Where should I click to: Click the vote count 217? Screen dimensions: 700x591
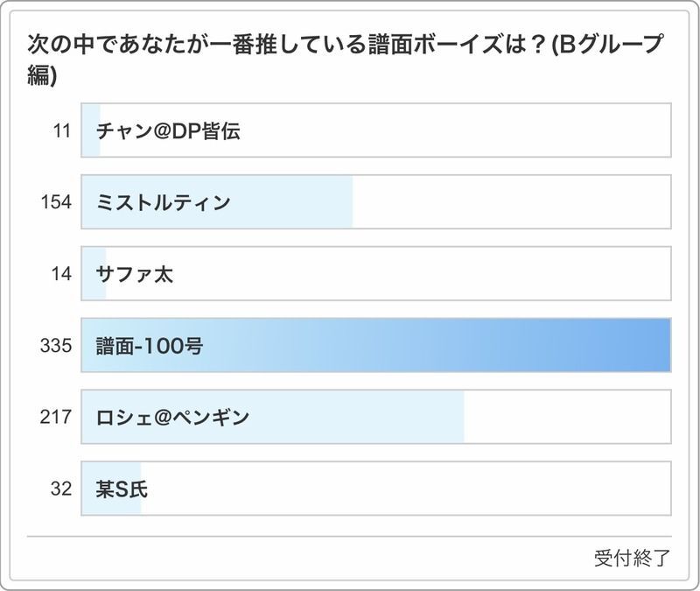pyautogui.click(x=56, y=417)
